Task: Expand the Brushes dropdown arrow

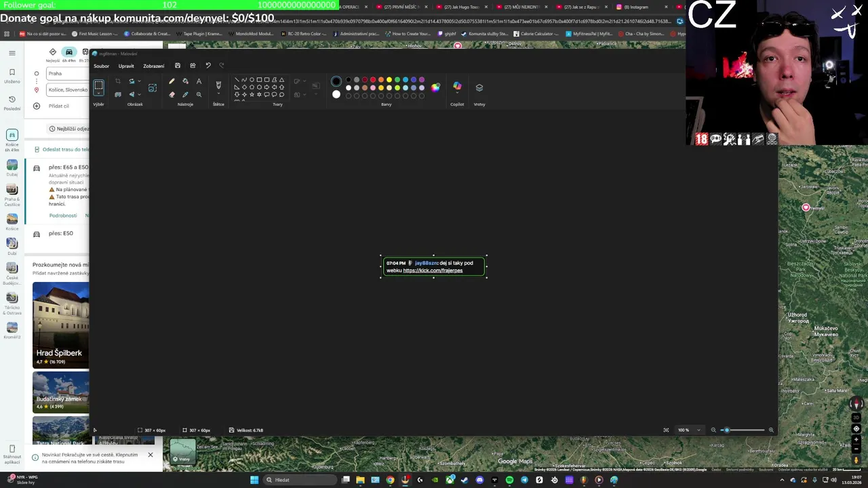Action: (218, 93)
